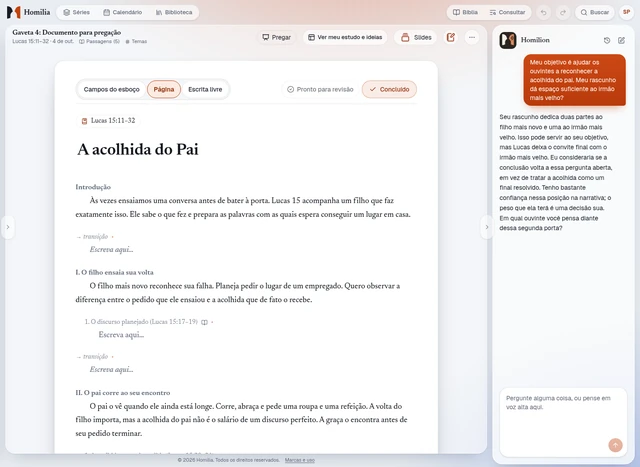The width and height of the screenshot is (640, 467).
Task: Open the Buscar search
Action: pos(595,12)
